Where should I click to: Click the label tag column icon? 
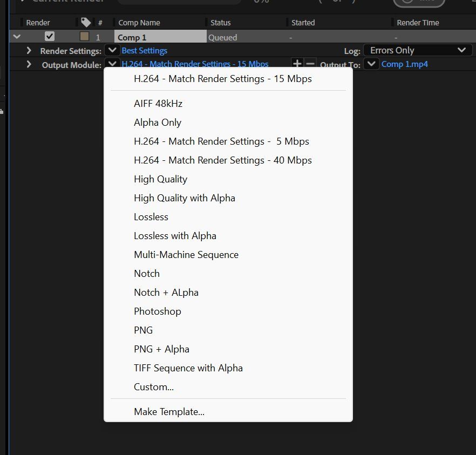tap(86, 22)
